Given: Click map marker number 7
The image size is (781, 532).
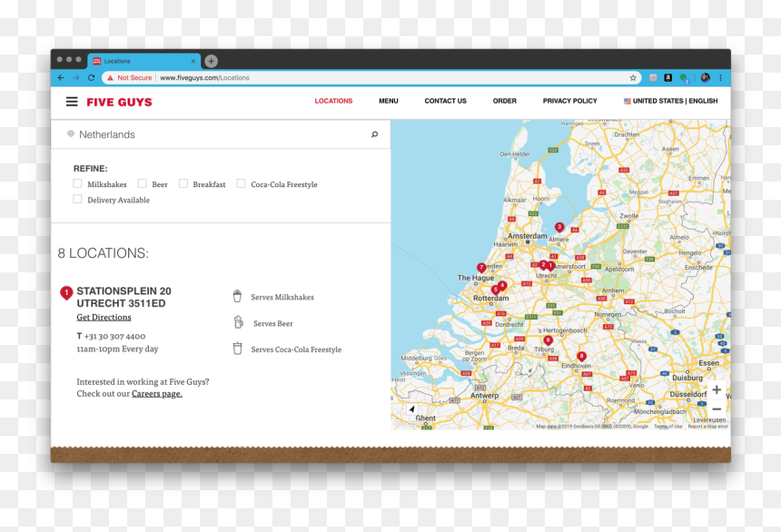Looking at the screenshot, I should [x=481, y=268].
